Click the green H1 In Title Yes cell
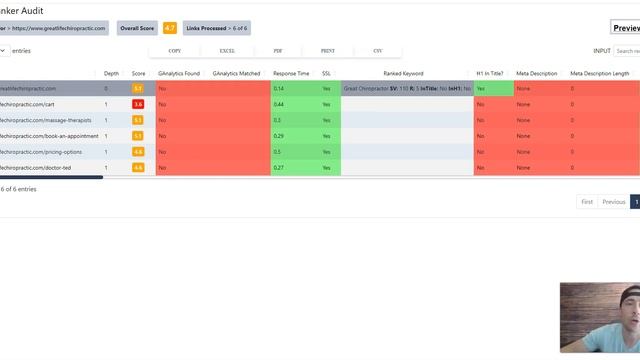Screen dimensions: 640x360 (x=494, y=89)
